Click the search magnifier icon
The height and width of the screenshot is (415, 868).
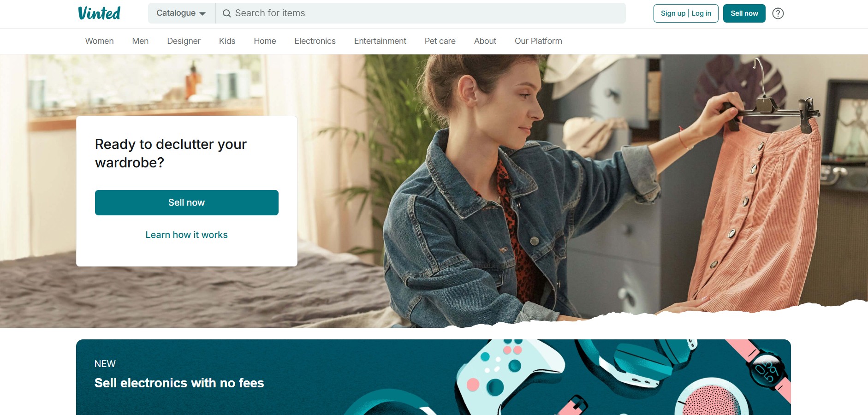[226, 13]
